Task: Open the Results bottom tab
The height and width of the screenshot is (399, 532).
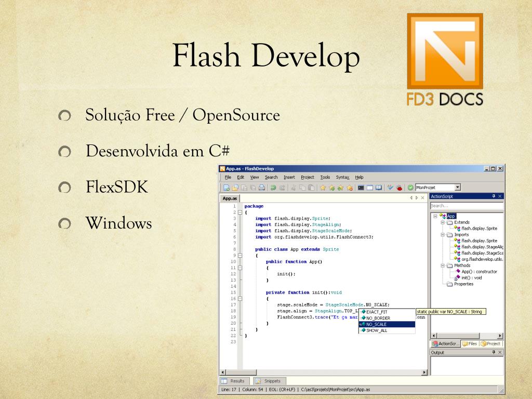Action: tap(234, 381)
